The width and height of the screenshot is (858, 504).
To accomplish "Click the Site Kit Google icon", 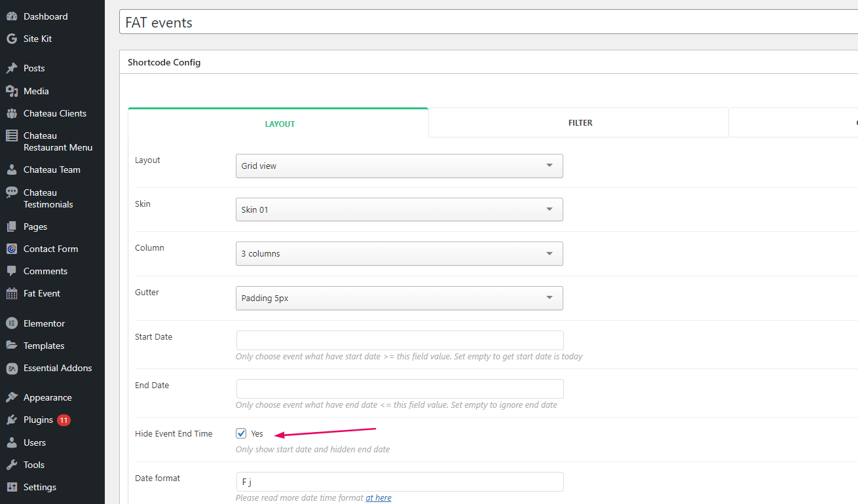I will pos(12,39).
